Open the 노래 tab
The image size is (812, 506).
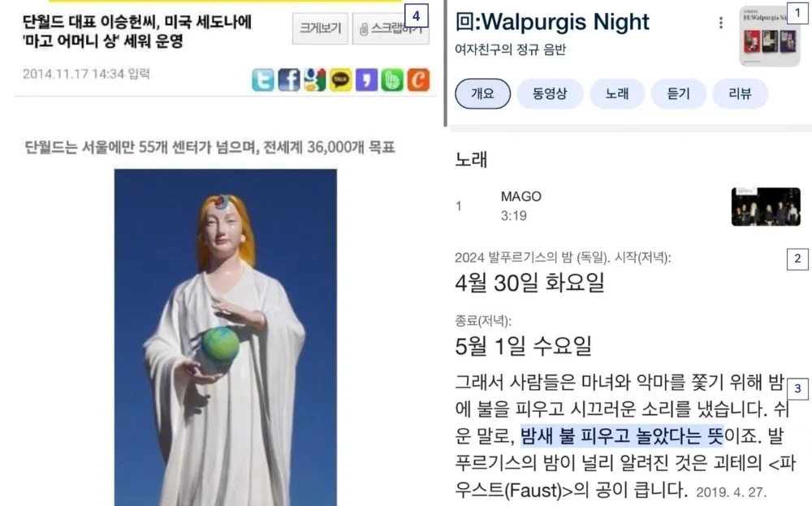pyautogui.click(x=617, y=93)
